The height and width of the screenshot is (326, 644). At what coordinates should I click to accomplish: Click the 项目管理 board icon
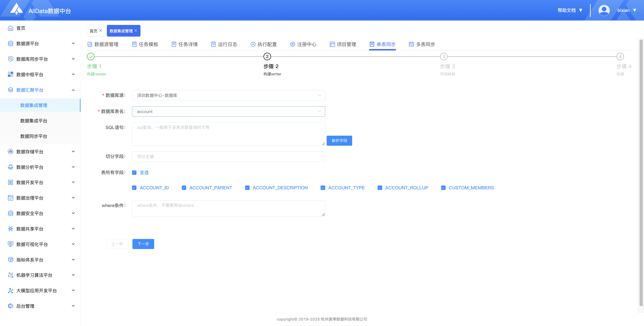332,44
